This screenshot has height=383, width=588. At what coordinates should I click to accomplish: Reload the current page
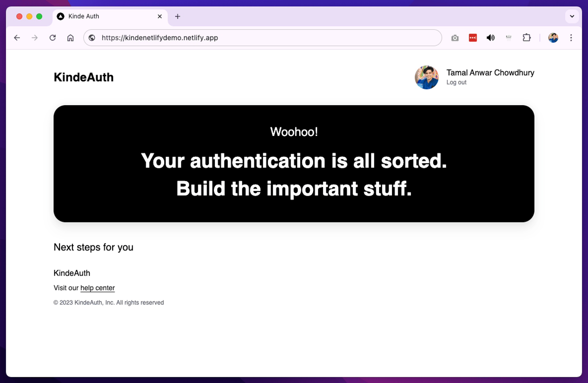pos(52,38)
